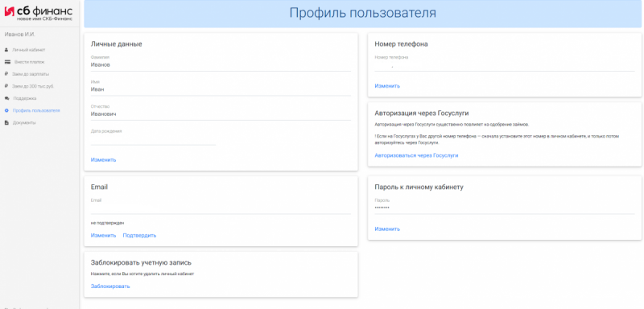Click the Пароль к личному кабинету heading
This screenshot has height=309, width=644.
(x=419, y=187)
